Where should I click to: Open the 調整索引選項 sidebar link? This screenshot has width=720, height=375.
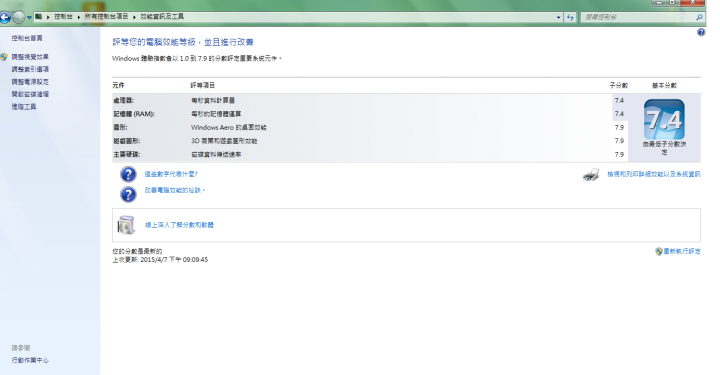pos(30,69)
